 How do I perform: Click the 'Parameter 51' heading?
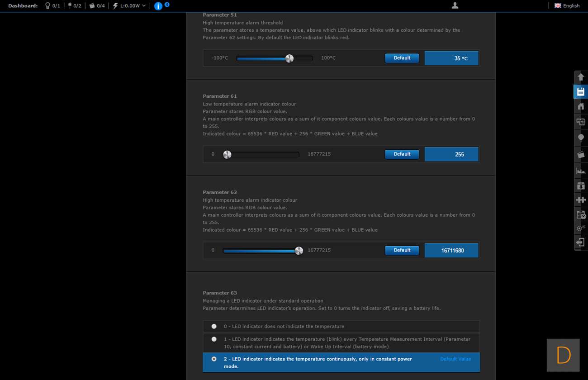tap(220, 15)
